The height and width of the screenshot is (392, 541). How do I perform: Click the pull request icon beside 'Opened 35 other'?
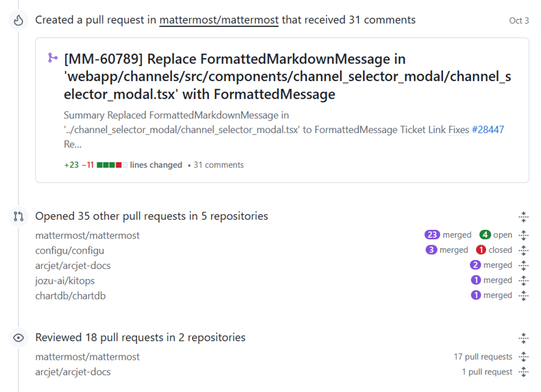pos(18,216)
